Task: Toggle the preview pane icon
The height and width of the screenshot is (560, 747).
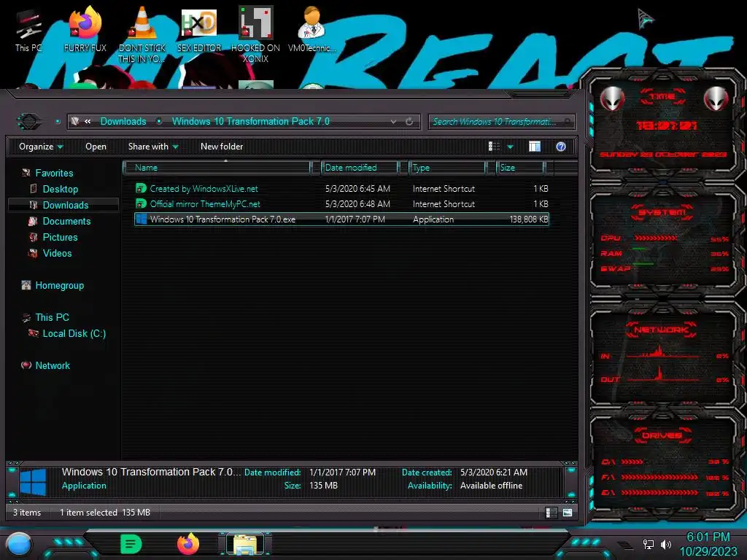Action: click(535, 147)
